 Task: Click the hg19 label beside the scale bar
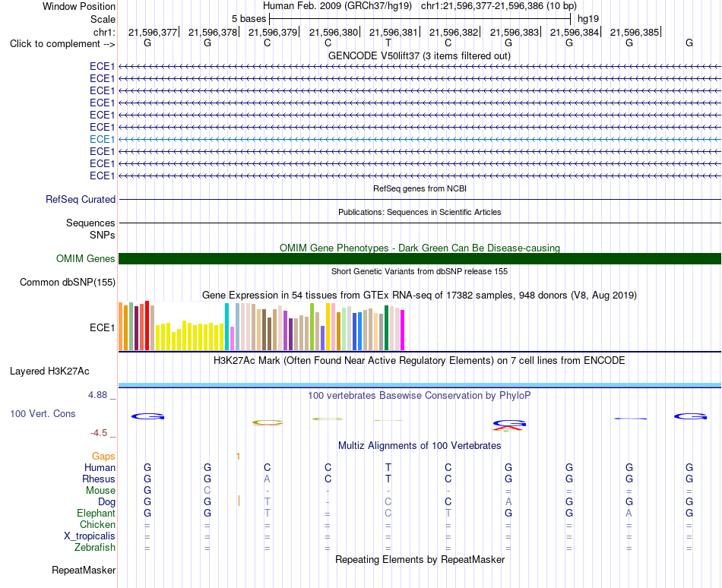[588, 19]
